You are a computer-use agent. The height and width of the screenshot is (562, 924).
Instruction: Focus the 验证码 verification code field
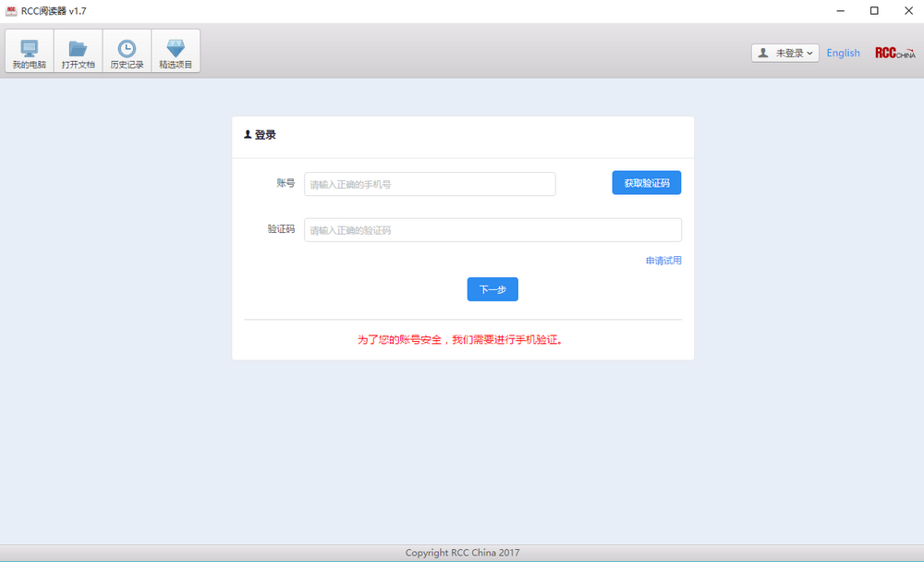click(492, 229)
